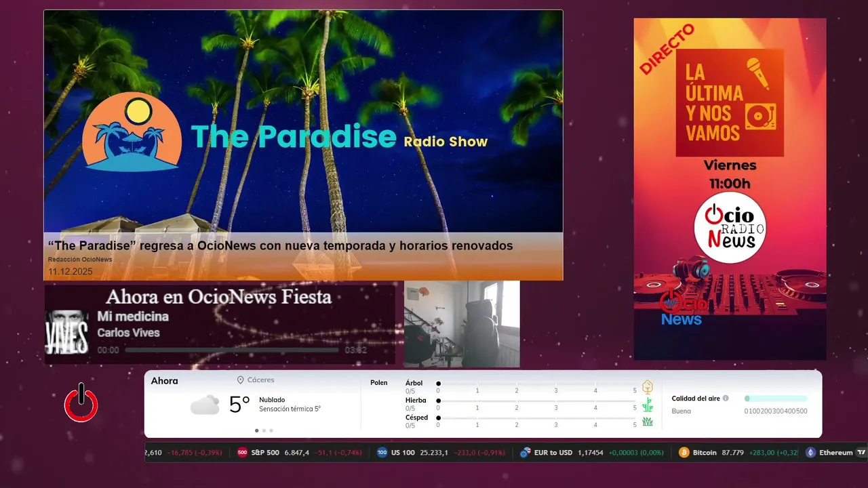Click the Bitcoin coin icon
This screenshot has height=488, width=868.
[x=684, y=452]
